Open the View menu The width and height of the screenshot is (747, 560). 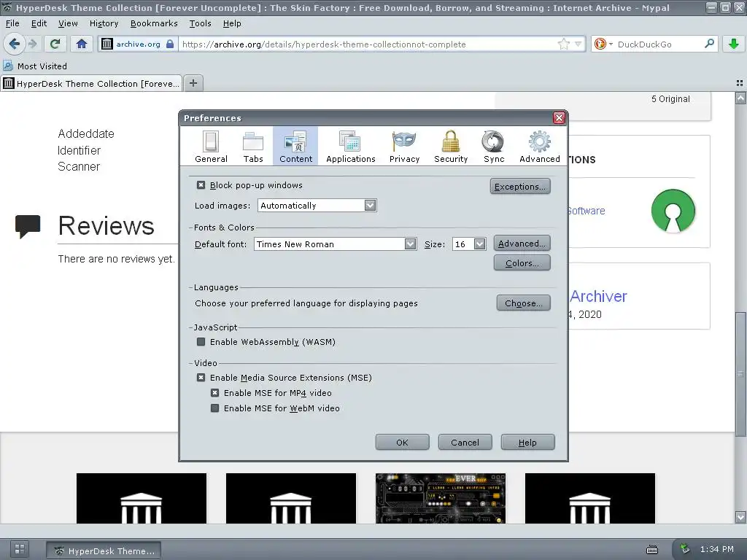coord(68,23)
